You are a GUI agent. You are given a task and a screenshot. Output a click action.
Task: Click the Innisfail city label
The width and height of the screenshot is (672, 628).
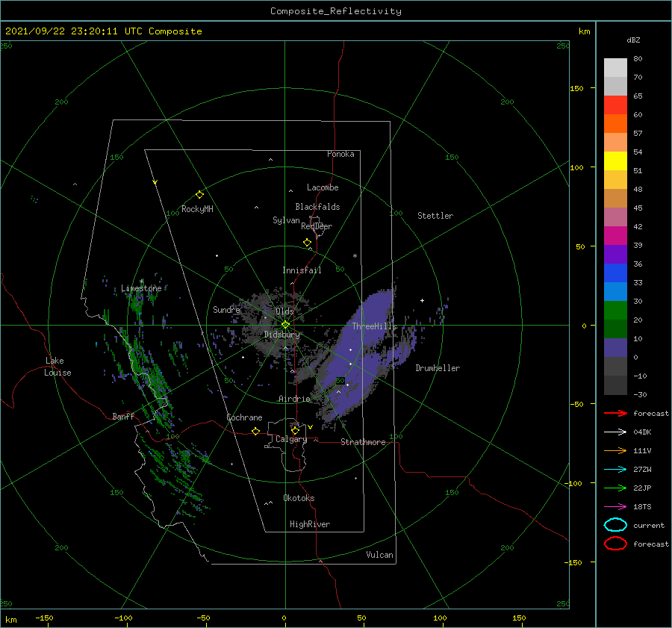[x=302, y=270]
